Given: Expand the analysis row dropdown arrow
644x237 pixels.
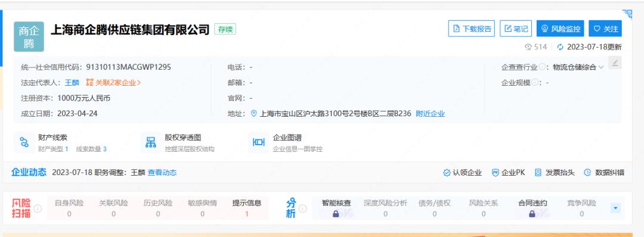Looking at the screenshot, I should [615, 208].
